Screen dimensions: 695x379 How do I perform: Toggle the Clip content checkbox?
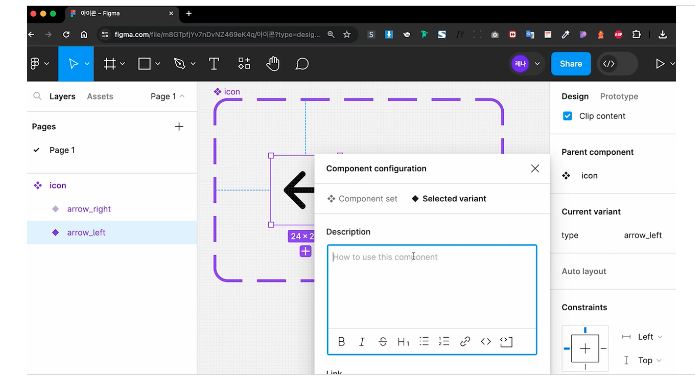[567, 116]
